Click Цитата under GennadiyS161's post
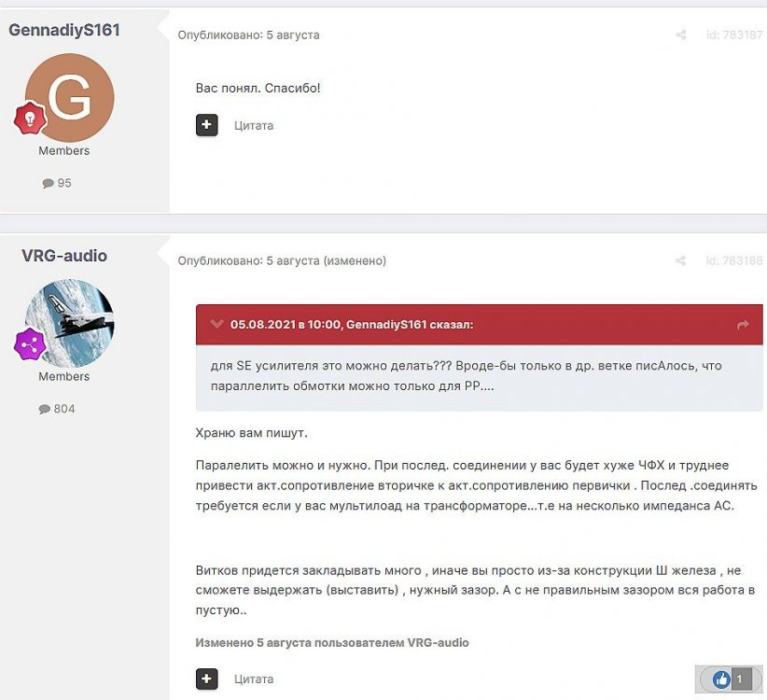 [x=254, y=126]
